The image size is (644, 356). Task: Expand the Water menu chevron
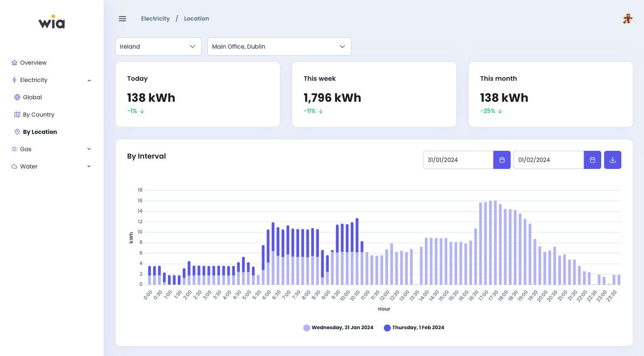[x=89, y=166]
